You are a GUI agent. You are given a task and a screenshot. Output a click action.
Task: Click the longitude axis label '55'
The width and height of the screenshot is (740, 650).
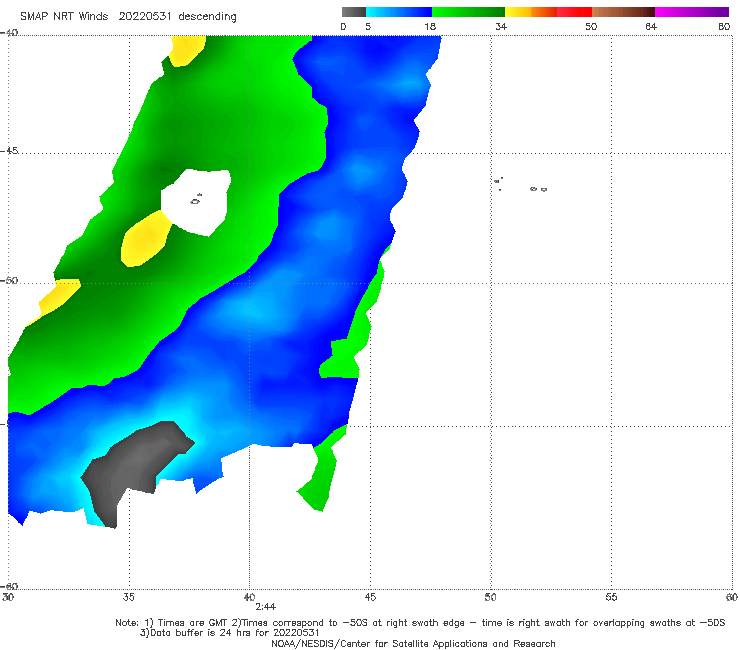coord(611,597)
